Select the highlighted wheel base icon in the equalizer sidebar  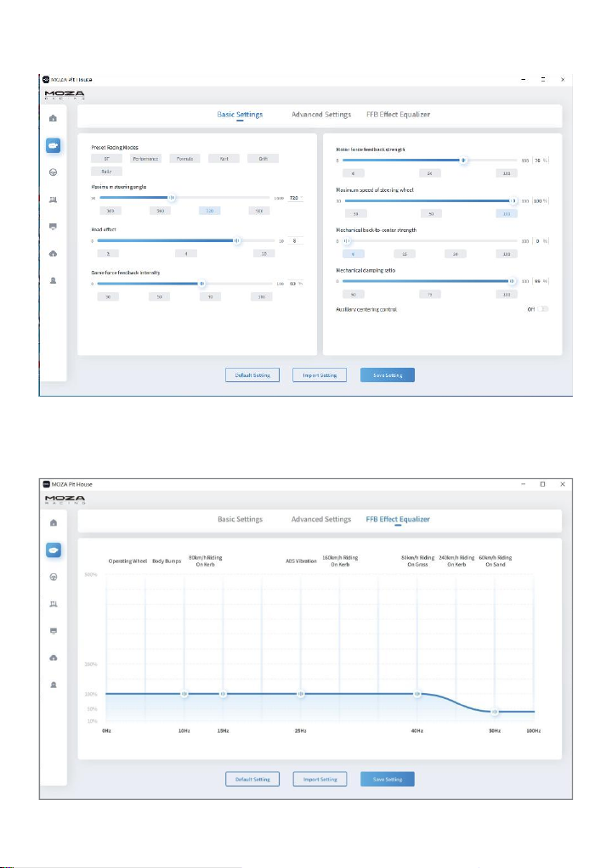tap(54, 550)
